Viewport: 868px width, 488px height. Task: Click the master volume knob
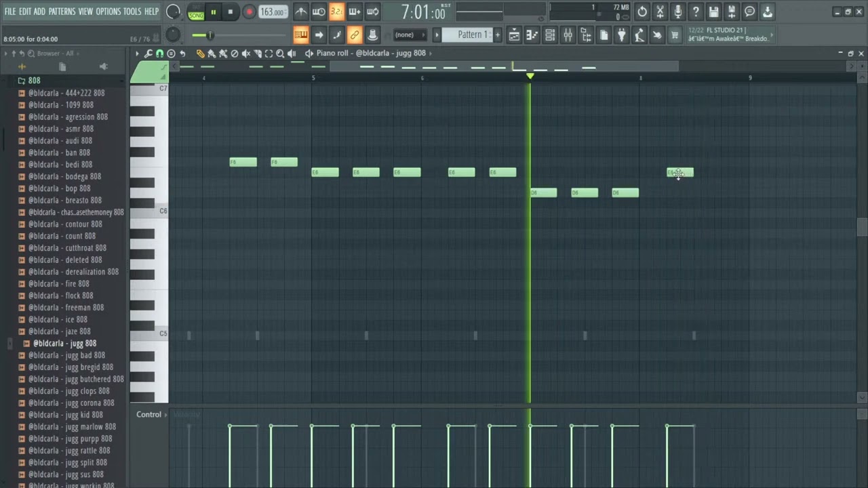click(174, 12)
